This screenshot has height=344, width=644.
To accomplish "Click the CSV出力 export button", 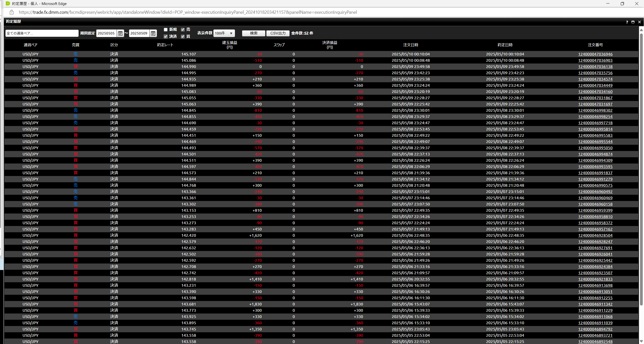I will click(278, 33).
